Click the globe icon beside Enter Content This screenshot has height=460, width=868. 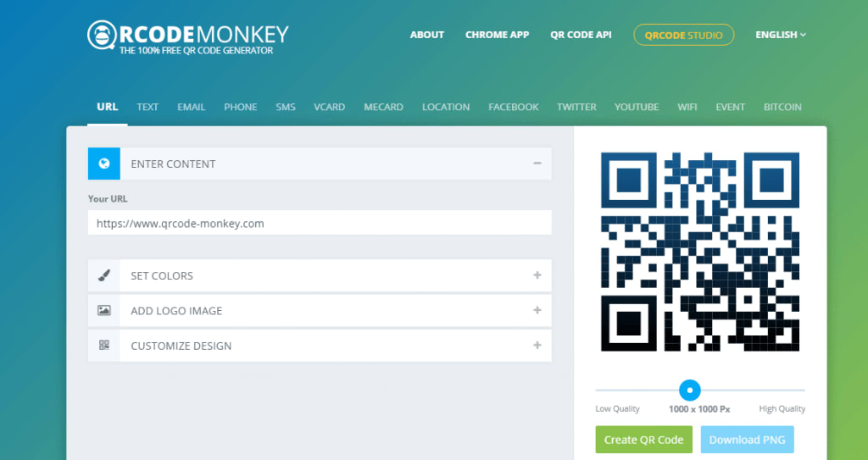pyautogui.click(x=104, y=163)
